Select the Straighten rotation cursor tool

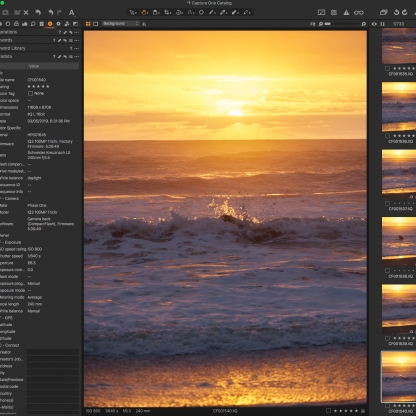[x=179, y=13]
